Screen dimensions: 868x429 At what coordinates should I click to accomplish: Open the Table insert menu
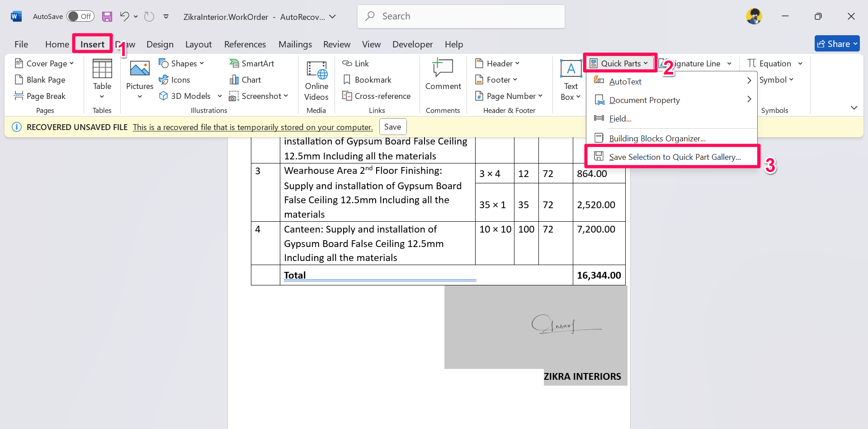tap(102, 79)
